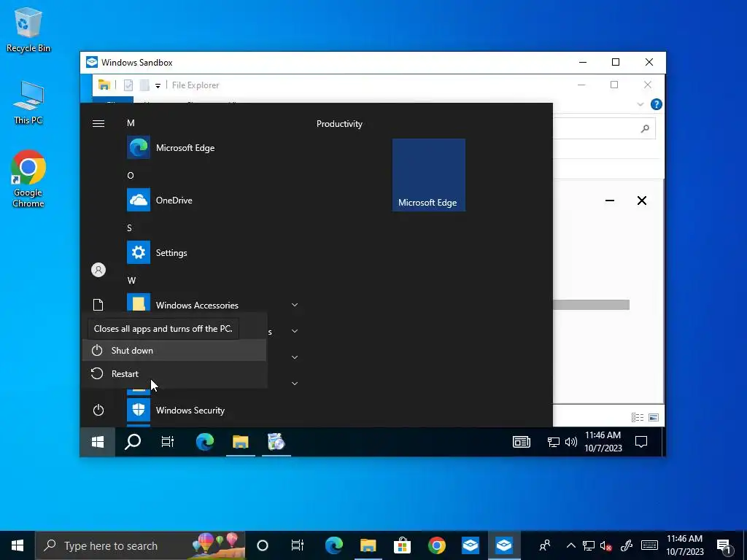Expand the Windows Accessories folder

click(295, 305)
